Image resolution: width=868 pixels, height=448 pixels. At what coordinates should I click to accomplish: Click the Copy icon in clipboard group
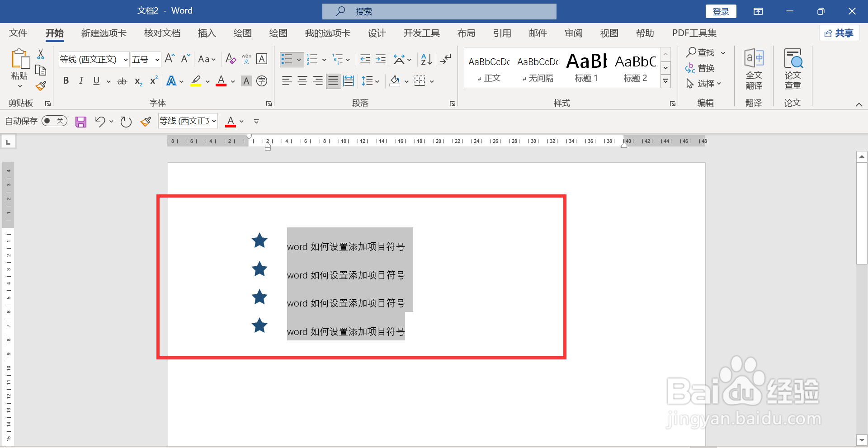(41, 70)
